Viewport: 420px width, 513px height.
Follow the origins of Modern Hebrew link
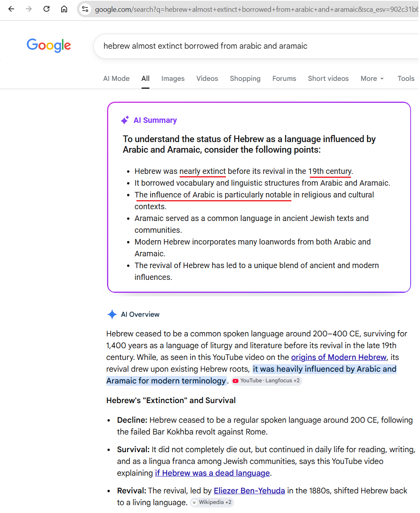(x=339, y=357)
